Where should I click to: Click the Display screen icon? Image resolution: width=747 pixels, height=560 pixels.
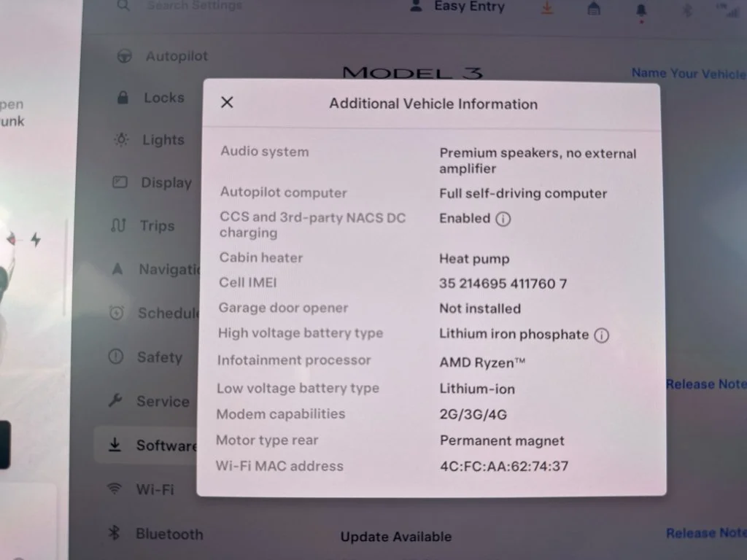coord(120,182)
